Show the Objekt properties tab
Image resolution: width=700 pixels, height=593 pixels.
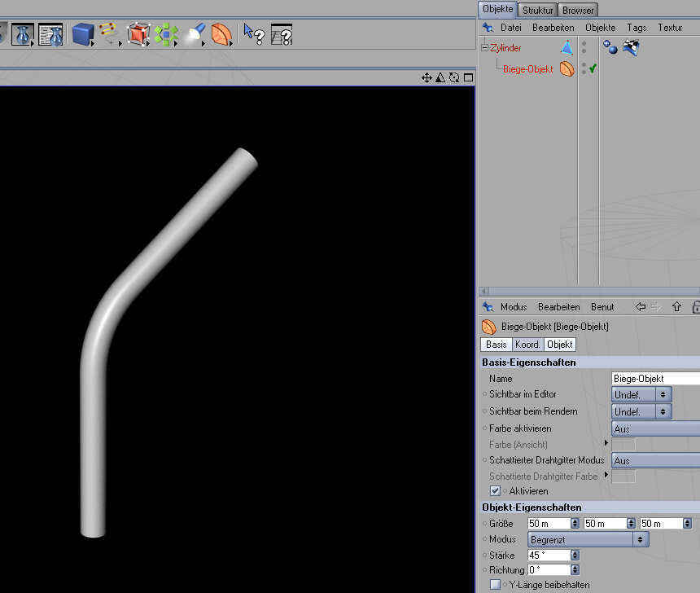tap(559, 345)
